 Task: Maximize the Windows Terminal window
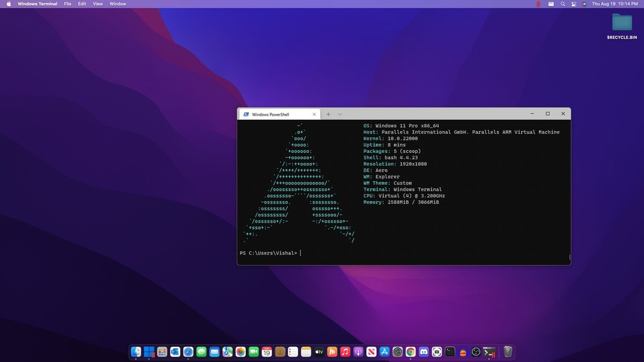click(547, 114)
